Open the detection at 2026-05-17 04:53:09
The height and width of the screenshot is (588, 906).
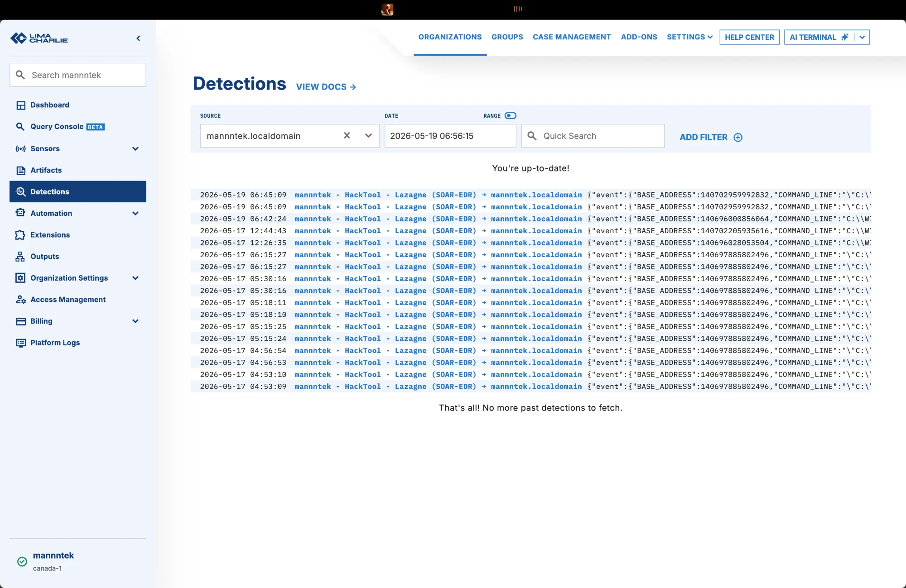[531, 386]
